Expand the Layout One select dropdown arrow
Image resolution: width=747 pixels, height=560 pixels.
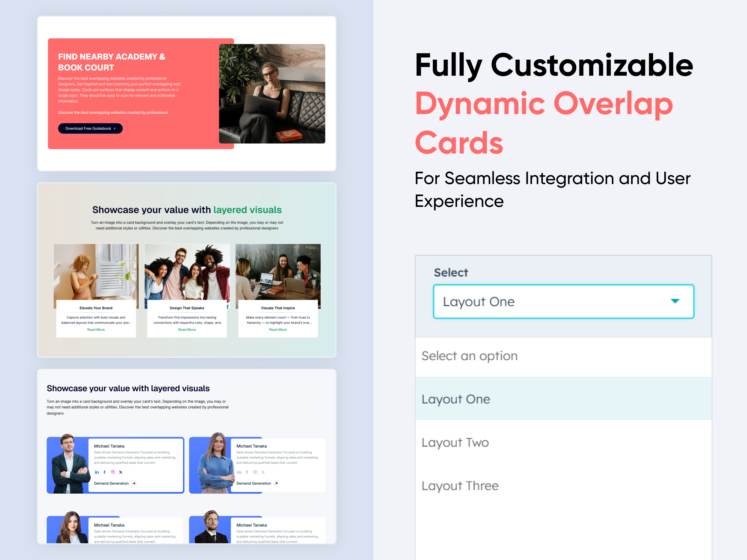tap(675, 301)
